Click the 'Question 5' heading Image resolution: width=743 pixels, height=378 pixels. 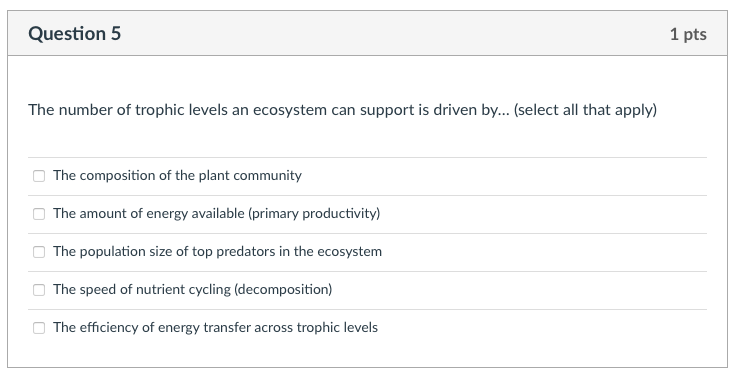tap(74, 34)
